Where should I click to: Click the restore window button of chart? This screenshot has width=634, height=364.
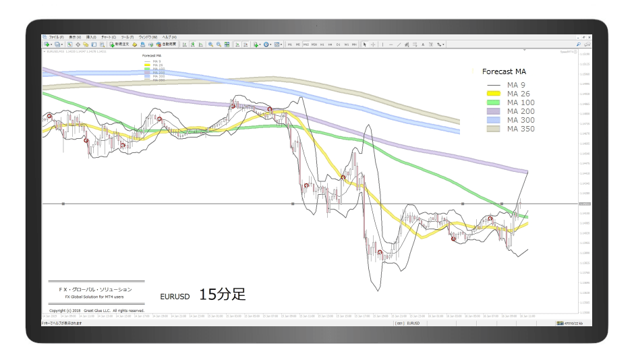584,37
